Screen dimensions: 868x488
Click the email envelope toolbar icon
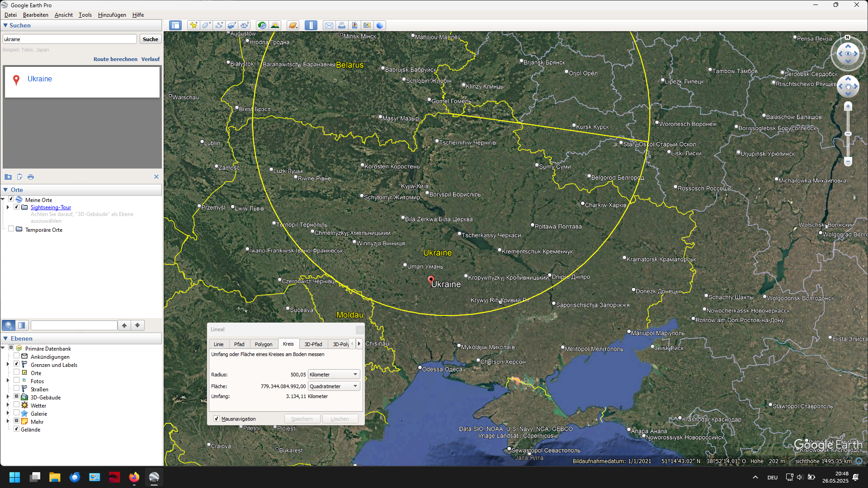[x=329, y=25]
